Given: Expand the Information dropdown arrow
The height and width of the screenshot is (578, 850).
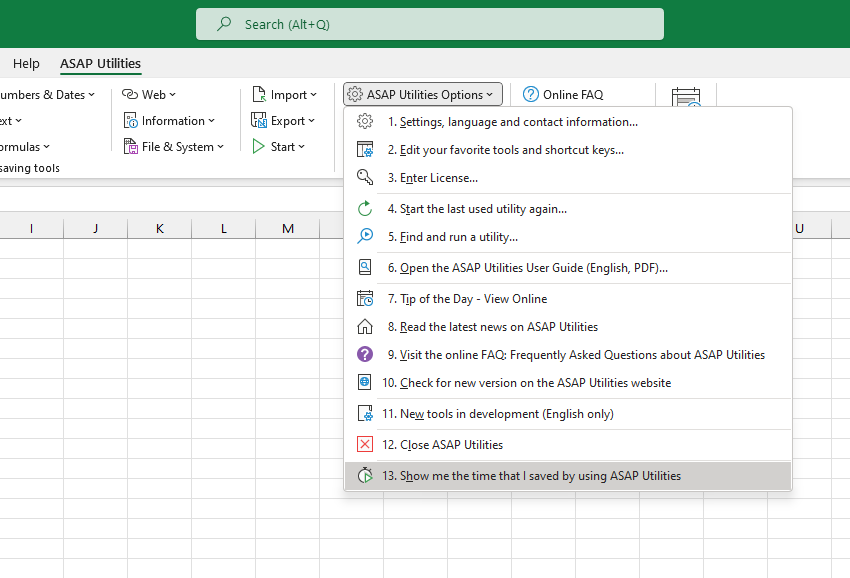Looking at the screenshot, I should point(211,121).
